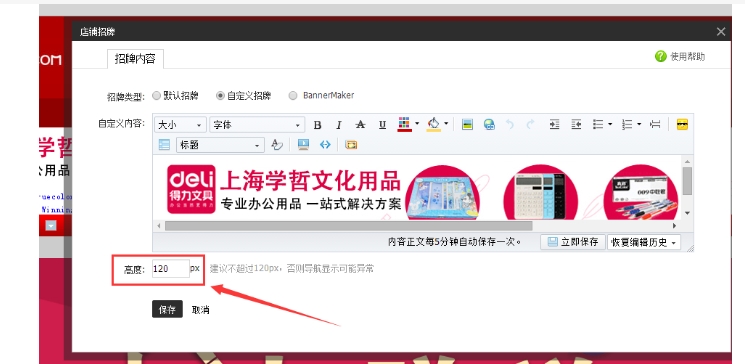Click the dropdown arrow in the background page
This screenshot has height=364, width=745.
pos(51,226)
